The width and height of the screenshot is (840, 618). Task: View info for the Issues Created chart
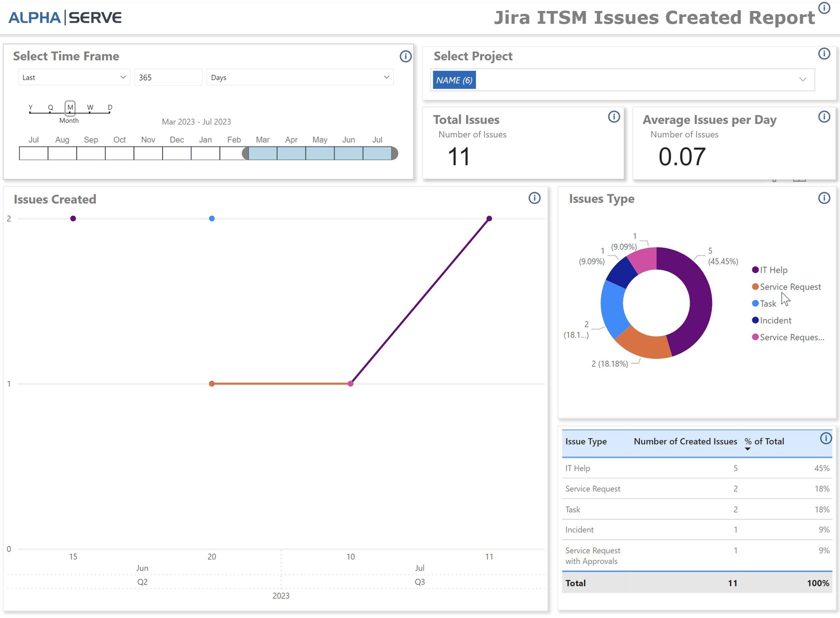coord(534,198)
